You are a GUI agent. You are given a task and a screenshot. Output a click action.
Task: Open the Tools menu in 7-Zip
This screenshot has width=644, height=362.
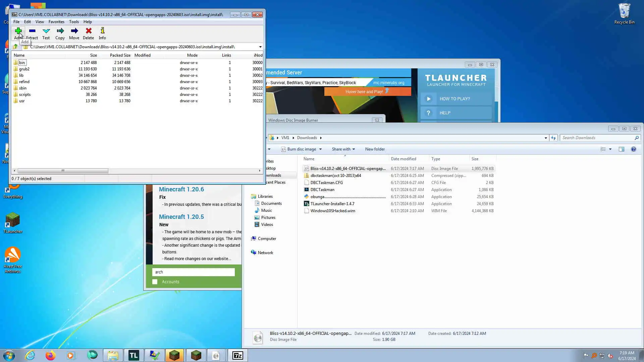click(74, 22)
